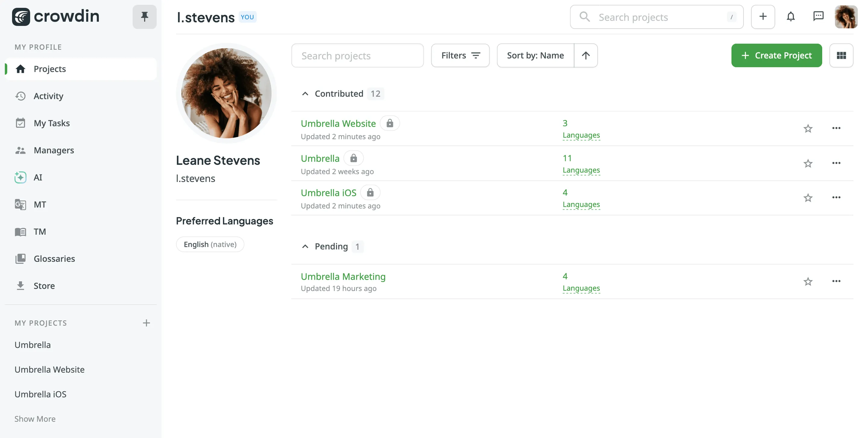Screen dimensions: 868x438
Task: Open the Filters button
Action: pyautogui.click(x=460, y=55)
